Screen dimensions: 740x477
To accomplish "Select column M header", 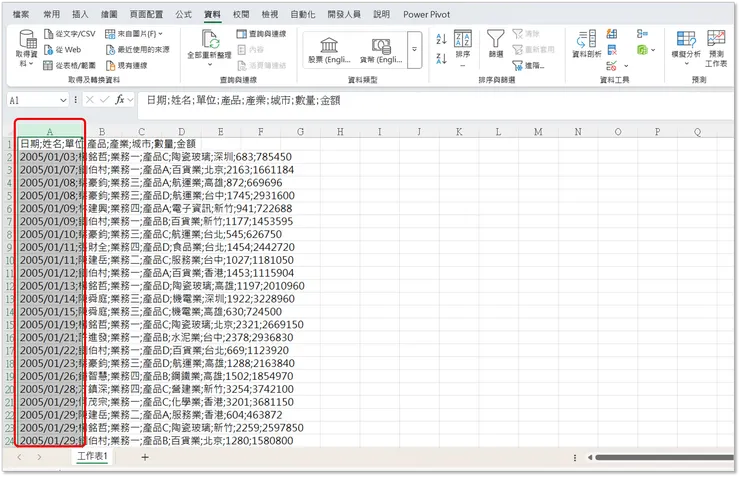I will pyautogui.click(x=538, y=132).
